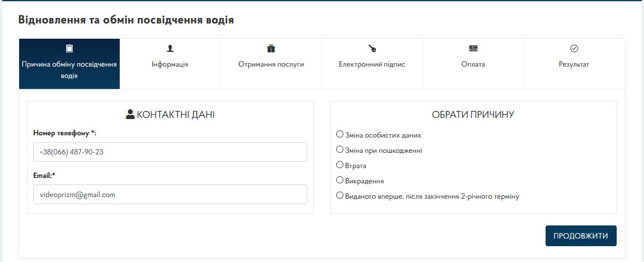
Task: Switch to the Отримання послуги tab
Action: (x=271, y=64)
